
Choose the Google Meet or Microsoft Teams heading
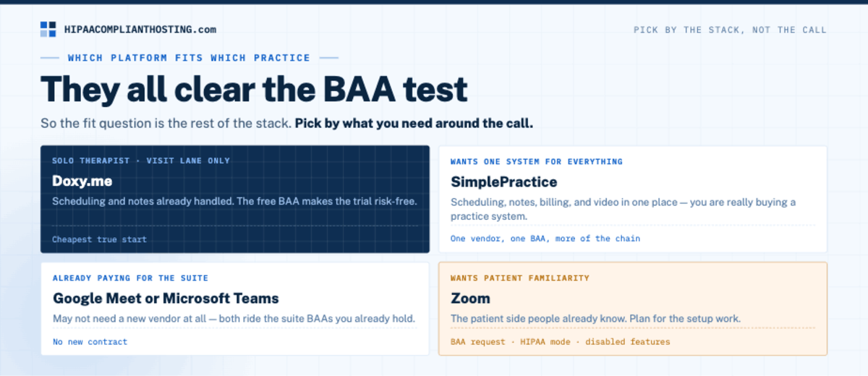tap(166, 298)
